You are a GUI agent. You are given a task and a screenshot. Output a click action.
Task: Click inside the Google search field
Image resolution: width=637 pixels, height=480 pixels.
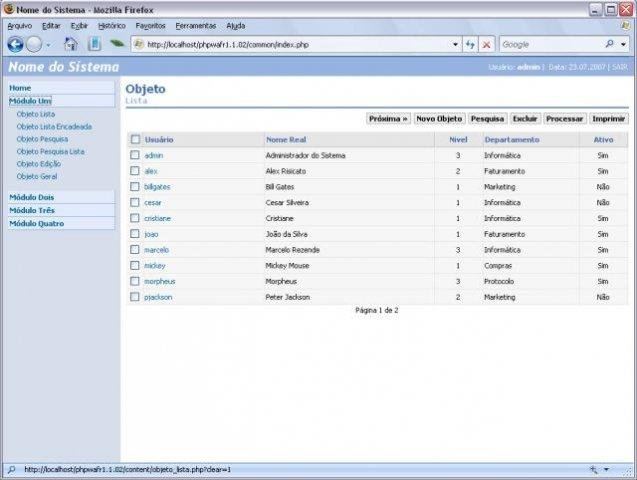552,45
